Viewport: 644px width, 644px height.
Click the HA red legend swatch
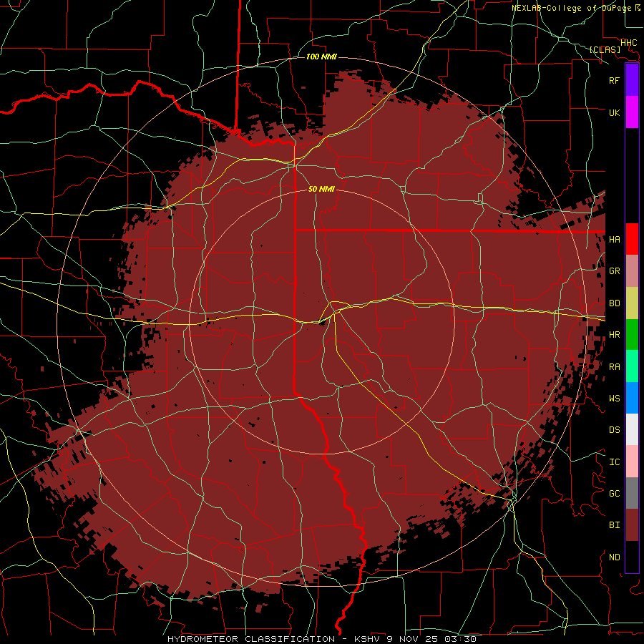632,239
